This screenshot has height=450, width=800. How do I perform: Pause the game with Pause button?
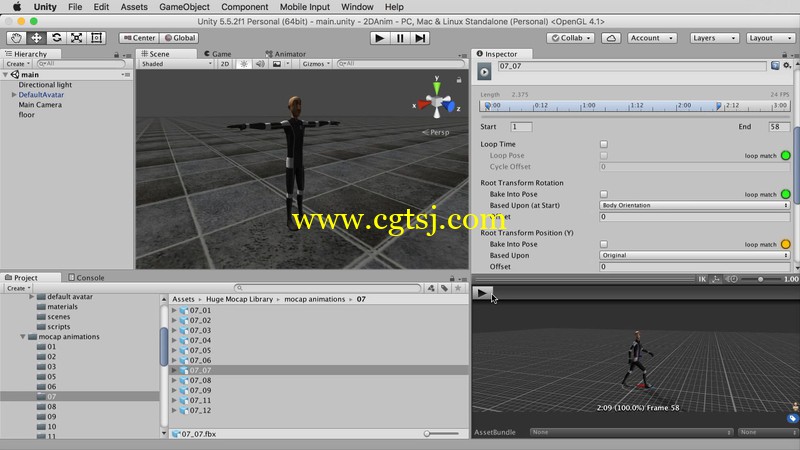click(400, 38)
